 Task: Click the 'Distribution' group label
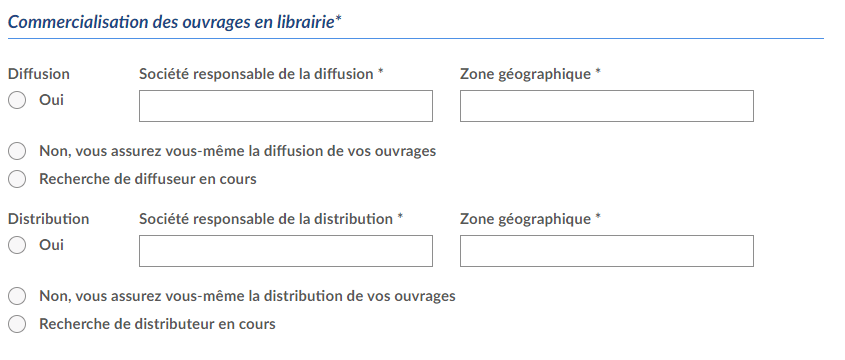tap(49, 219)
